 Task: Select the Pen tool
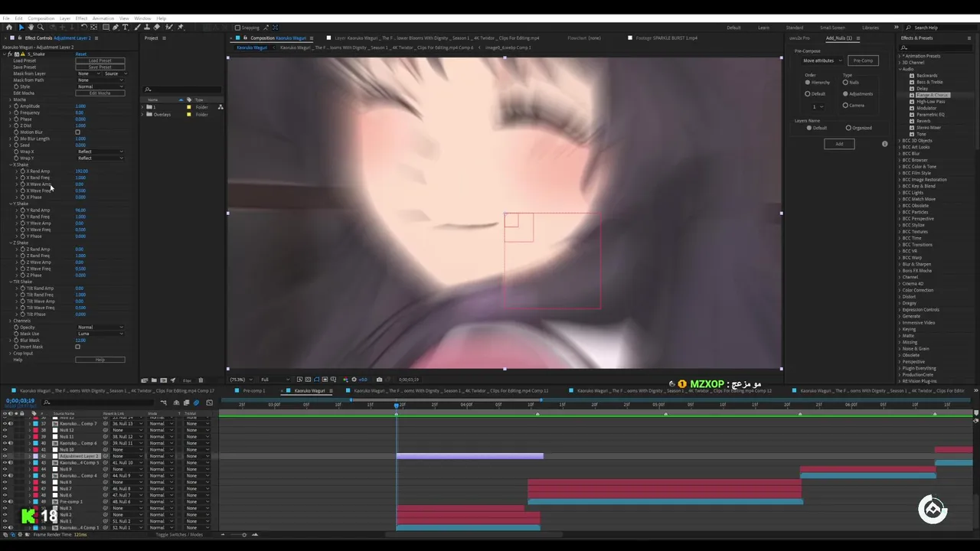point(115,27)
